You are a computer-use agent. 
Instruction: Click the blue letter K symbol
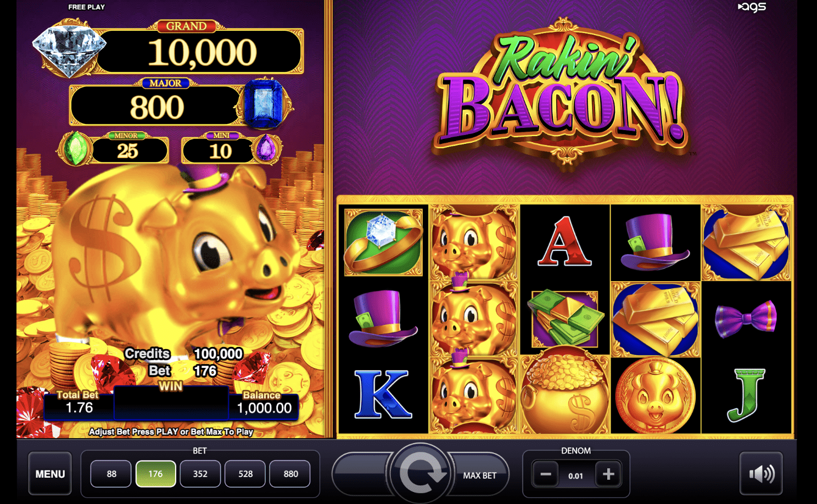point(383,394)
